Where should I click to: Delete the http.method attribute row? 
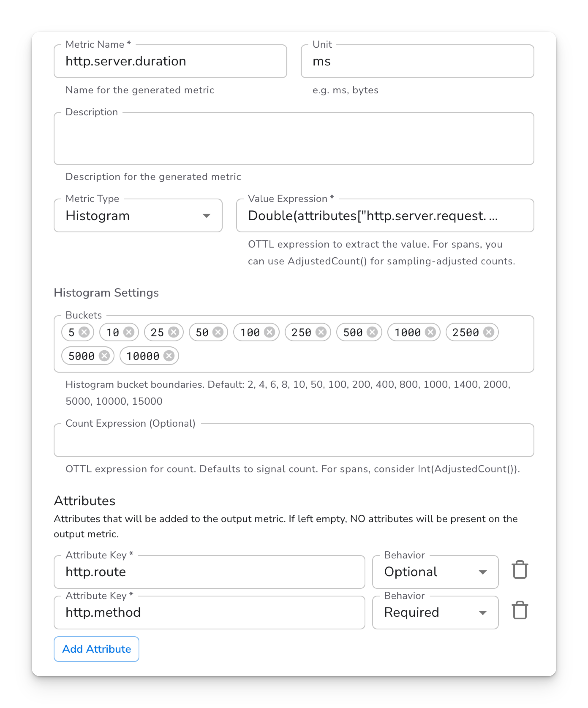[520, 611]
